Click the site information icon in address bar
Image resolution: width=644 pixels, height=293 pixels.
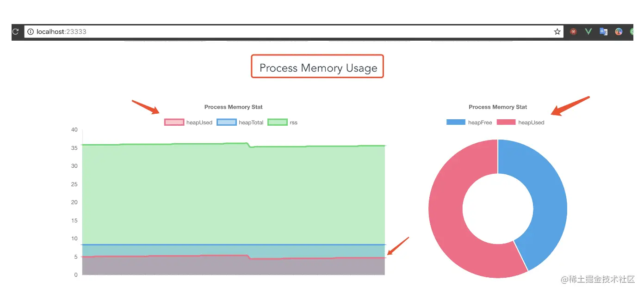point(31,32)
